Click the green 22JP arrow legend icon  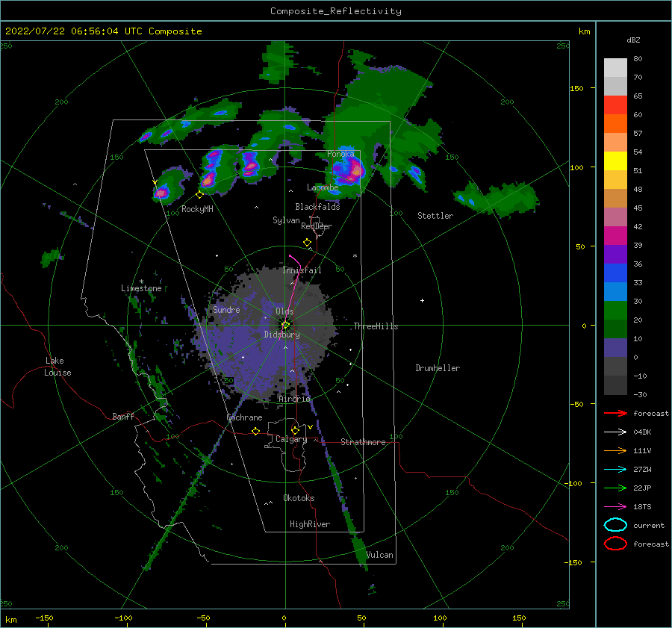click(615, 488)
